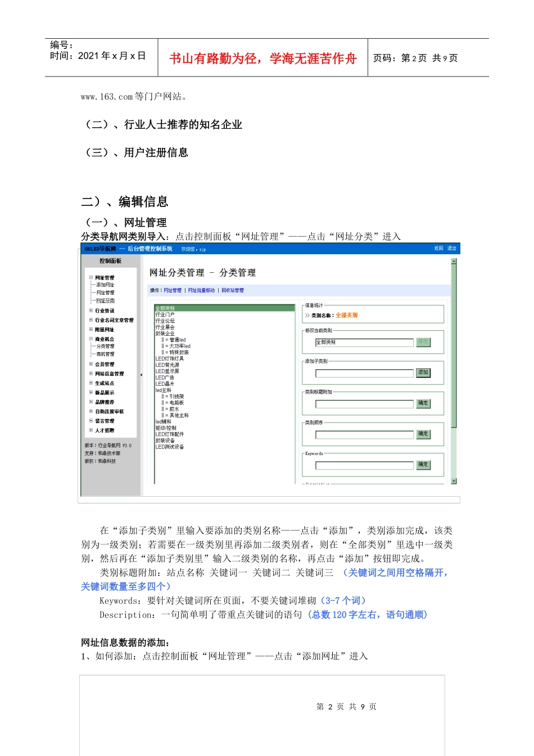Viewport: 534px width, 756px height.
Task: Click the 返回 link in header
Action: click(x=438, y=248)
